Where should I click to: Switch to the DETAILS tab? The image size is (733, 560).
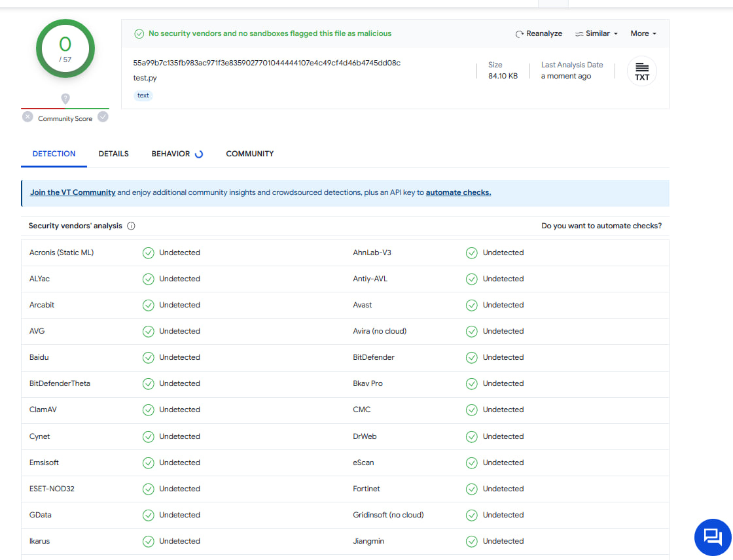tap(114, 154)
